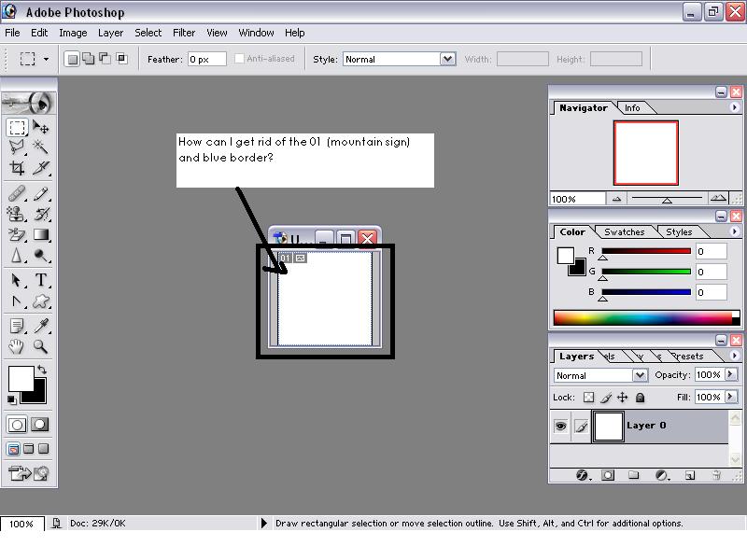Enable lock all on the layer

(640, 398)
